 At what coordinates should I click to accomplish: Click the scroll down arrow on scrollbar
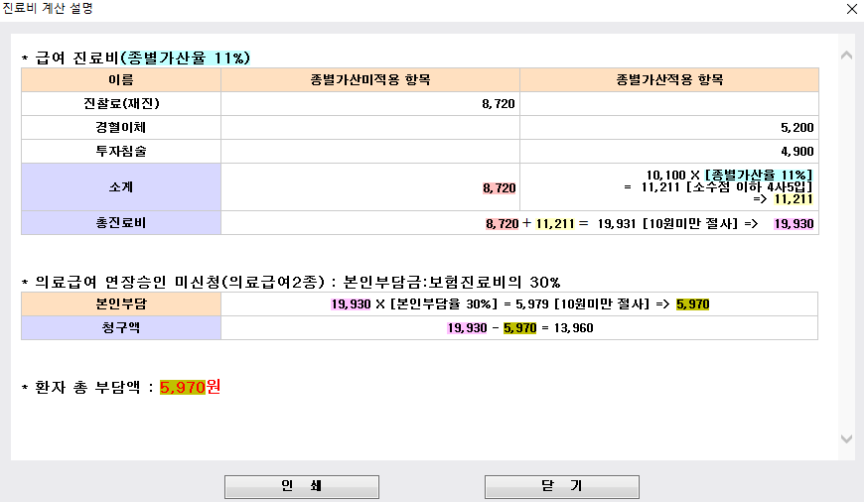tap(846, 439)
